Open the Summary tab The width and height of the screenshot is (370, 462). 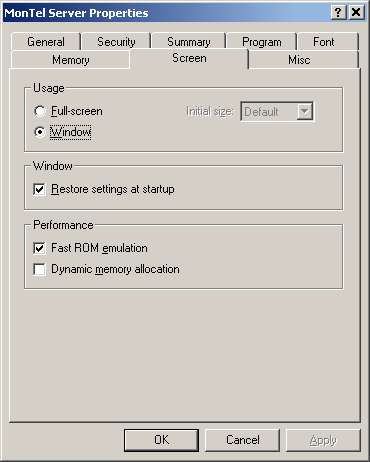pyautogui.click(x=189, y=42)
